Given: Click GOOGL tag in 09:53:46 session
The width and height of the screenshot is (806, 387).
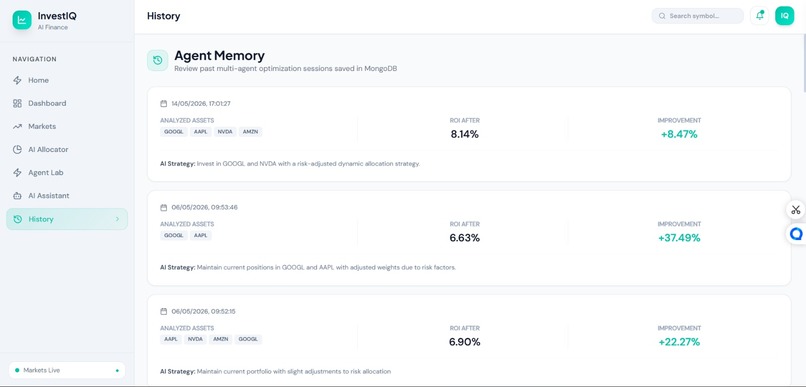Looking at the screenshot, I should (x=174, y=235).
